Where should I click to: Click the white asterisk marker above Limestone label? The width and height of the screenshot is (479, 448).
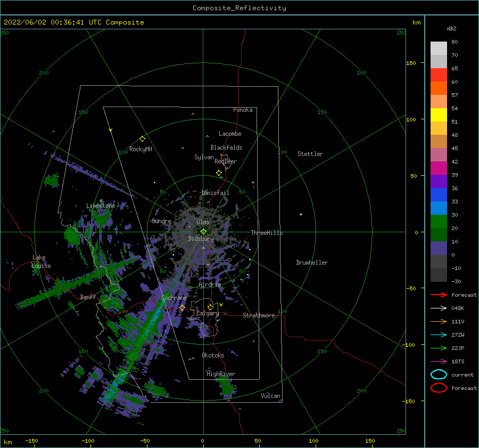pyautogui.click(x=101, y=201)
